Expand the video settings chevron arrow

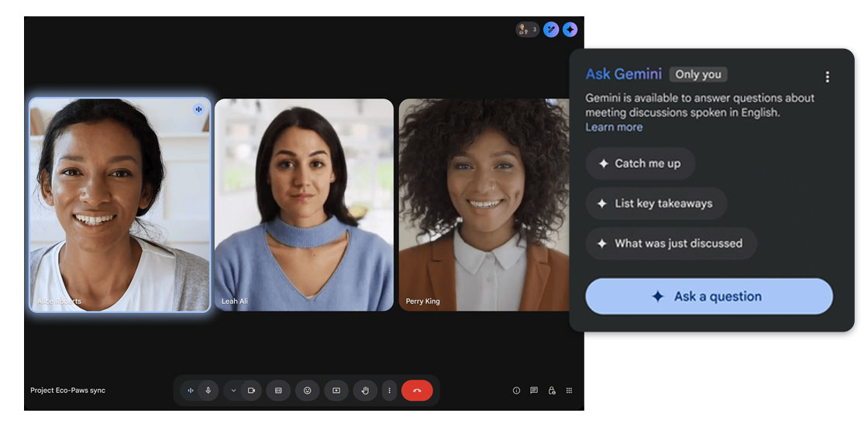tap(233, 391)
